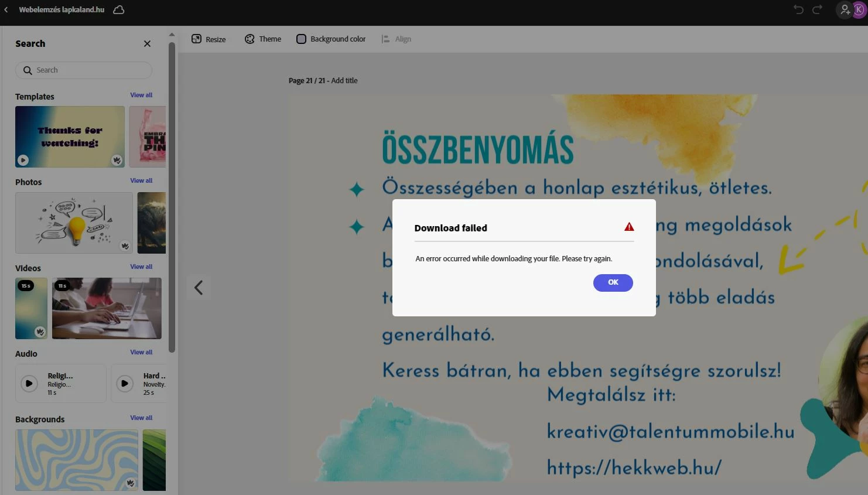
Task: Select the green leaf background
Action: [154, 460]
